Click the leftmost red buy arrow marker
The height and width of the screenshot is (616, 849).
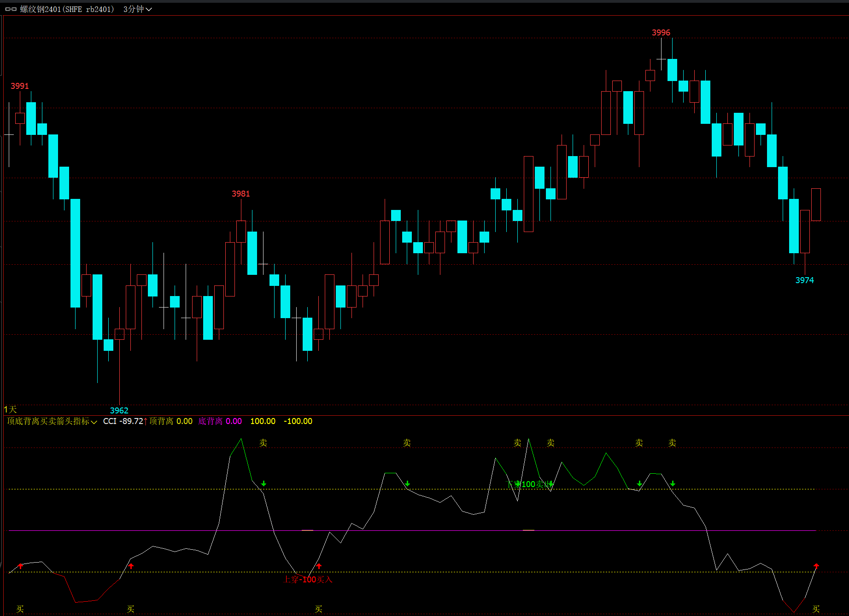tap(20, 566)
